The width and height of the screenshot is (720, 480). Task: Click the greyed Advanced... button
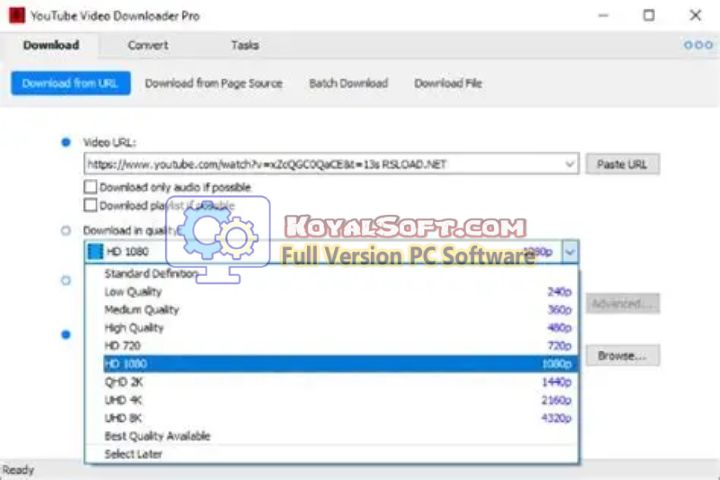pyautogui.click(x=623, y=304)
